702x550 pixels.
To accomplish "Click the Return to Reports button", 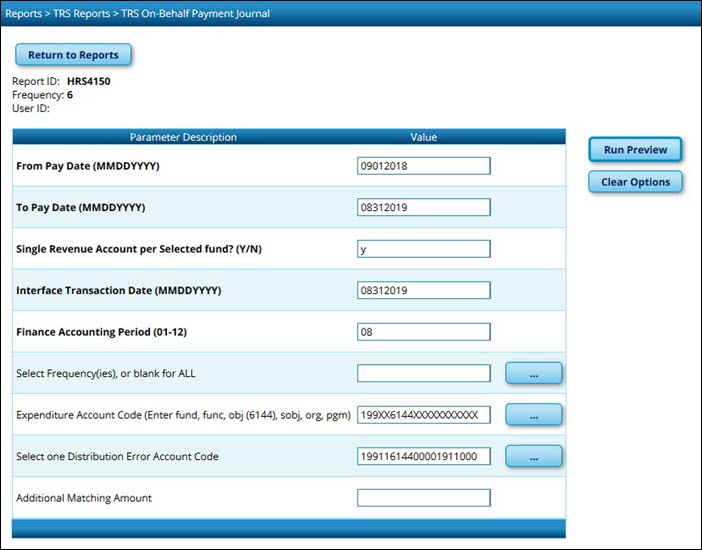I will [73, 55].
